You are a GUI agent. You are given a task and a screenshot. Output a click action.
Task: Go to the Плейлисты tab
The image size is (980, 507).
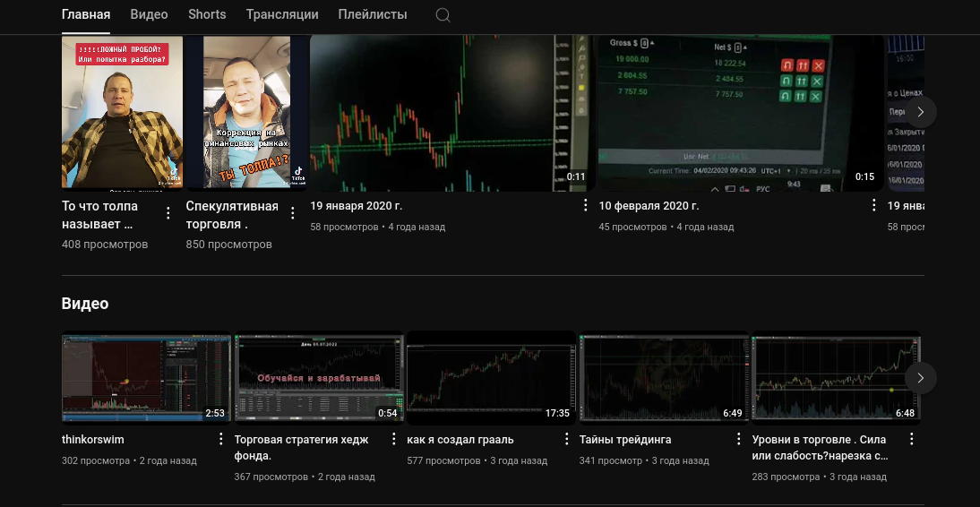click(373, 14)
